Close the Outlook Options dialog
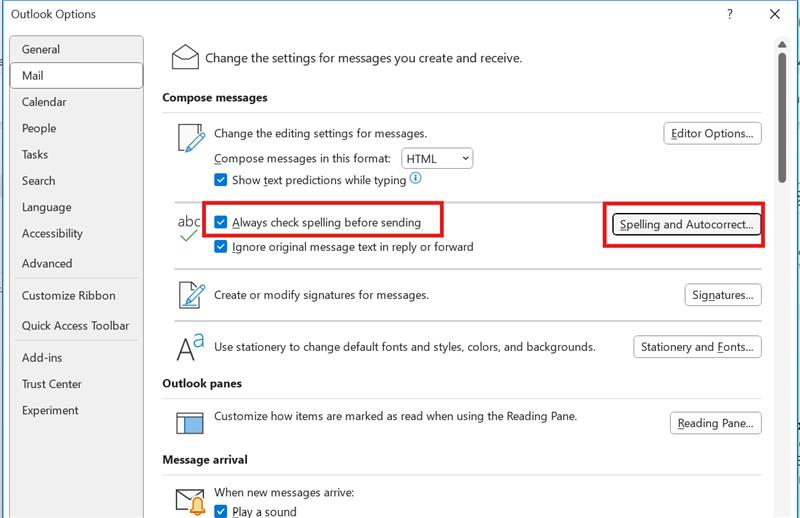The height and width of the screenshot is (518, 800). click(x=774, y=14)
